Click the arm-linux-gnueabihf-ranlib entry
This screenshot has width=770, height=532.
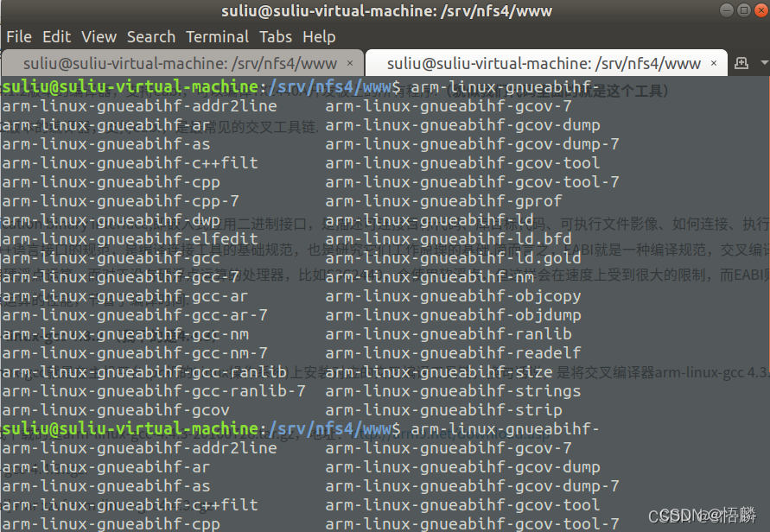coord(449,334)
